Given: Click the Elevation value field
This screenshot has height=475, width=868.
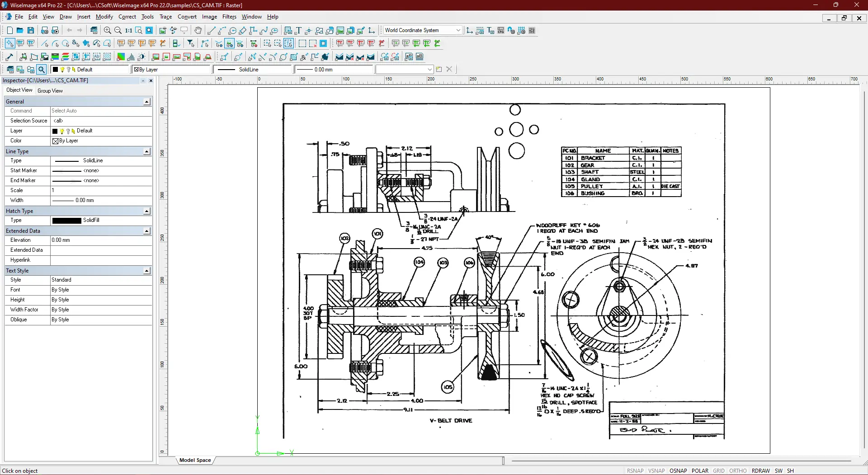Looking at the screenshot, I should tap(100, 240).
